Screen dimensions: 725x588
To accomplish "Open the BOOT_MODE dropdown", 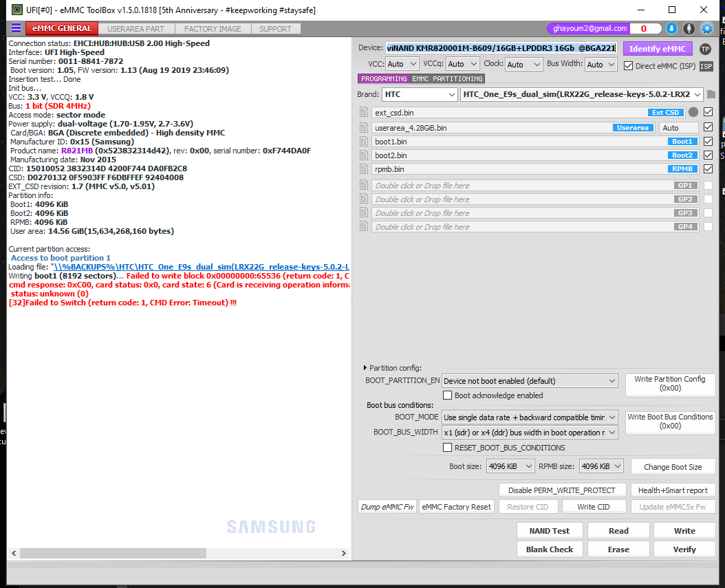I will 530,417.
